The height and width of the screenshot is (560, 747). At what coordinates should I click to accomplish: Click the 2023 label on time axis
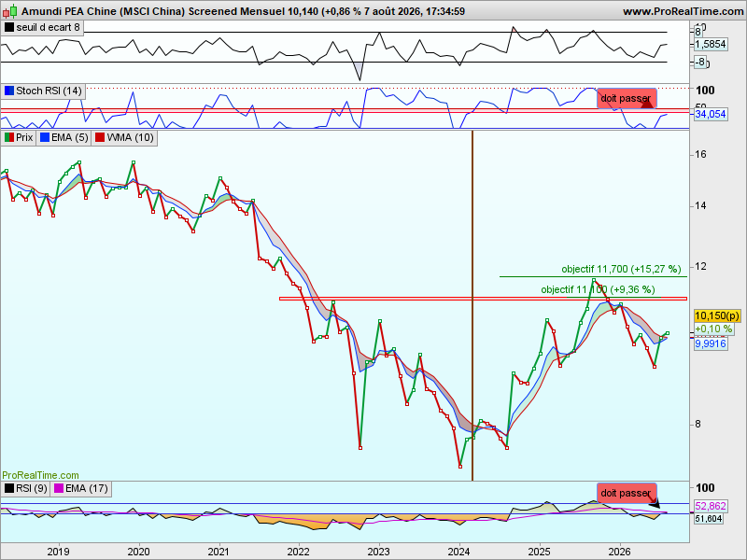[x=379, y=552]
